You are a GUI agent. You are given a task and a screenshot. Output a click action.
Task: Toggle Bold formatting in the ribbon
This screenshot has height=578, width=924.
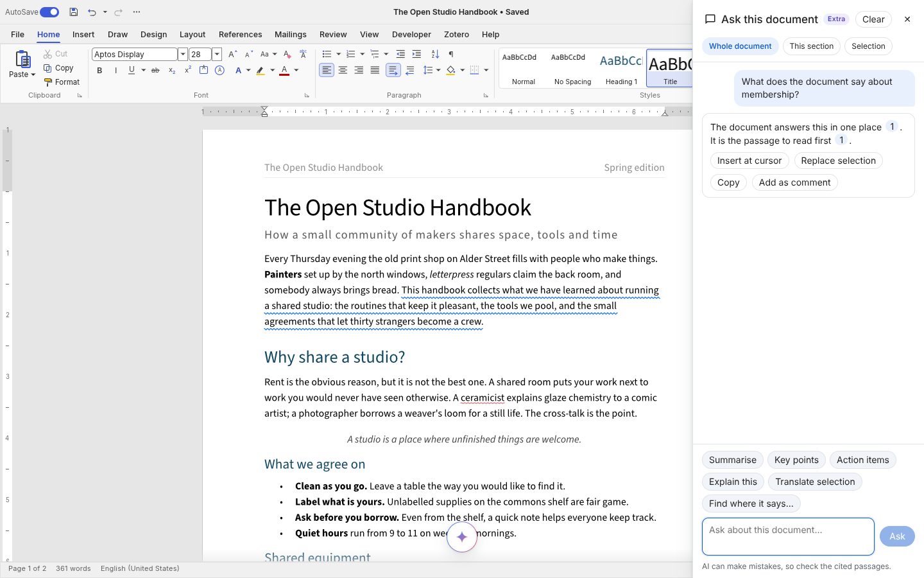(x=99, y=71)
